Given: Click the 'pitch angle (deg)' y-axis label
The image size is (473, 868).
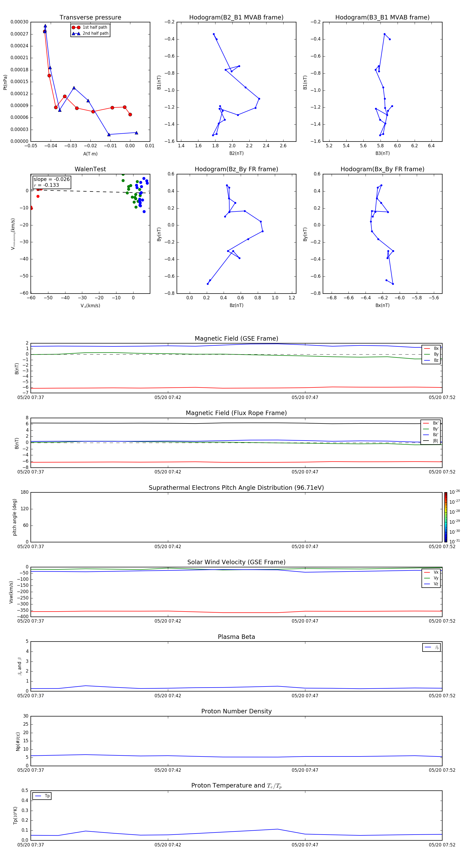Looking at the screenshot, I should pos(14,517).
